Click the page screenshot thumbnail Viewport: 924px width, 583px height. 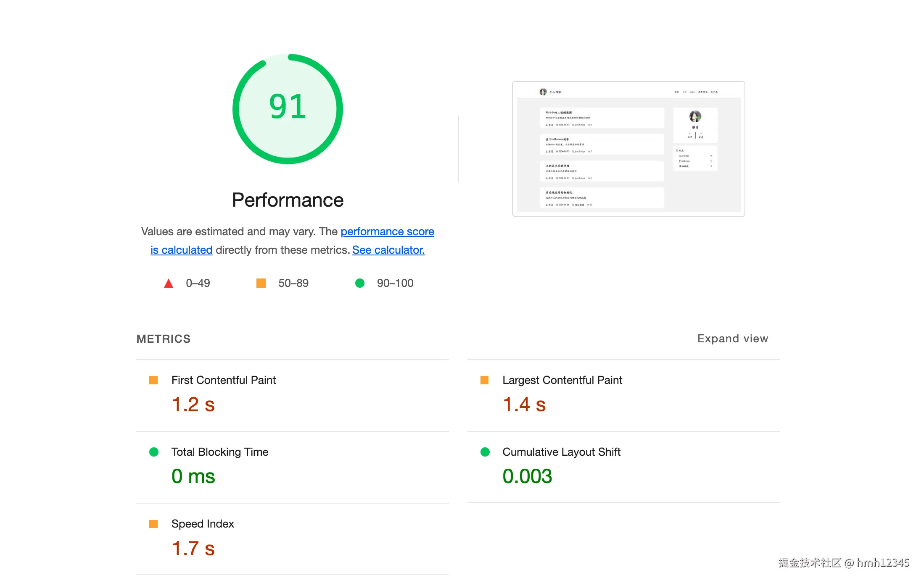coord(628,149)
